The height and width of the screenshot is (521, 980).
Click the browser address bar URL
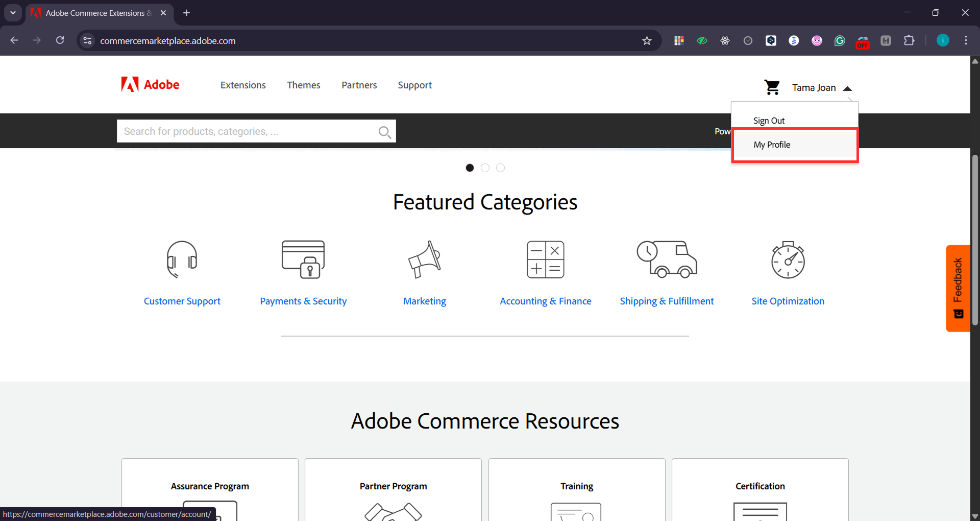pos(168,41)
